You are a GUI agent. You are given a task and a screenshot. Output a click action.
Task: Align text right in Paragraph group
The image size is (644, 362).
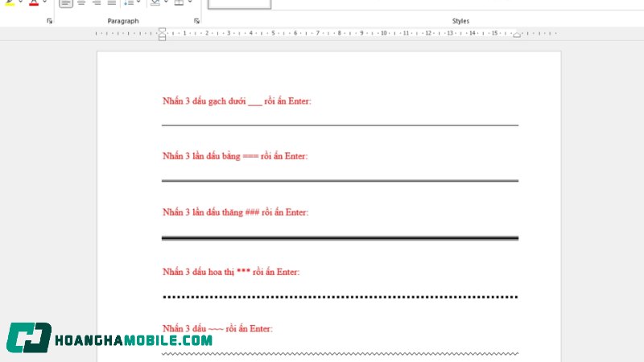[97, 3]
